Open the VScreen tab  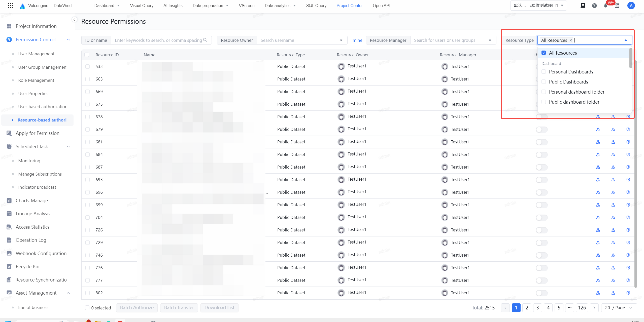[x=247, y=6]
